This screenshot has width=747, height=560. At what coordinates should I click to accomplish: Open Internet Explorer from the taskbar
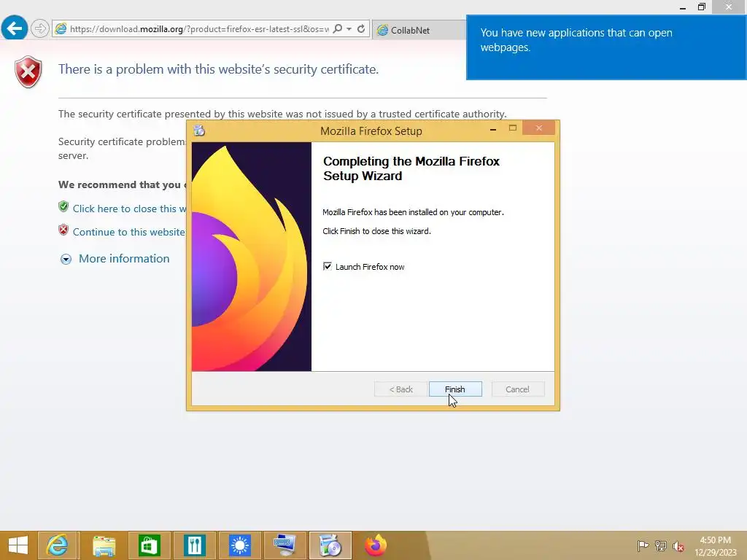click(x=58, y=545)
